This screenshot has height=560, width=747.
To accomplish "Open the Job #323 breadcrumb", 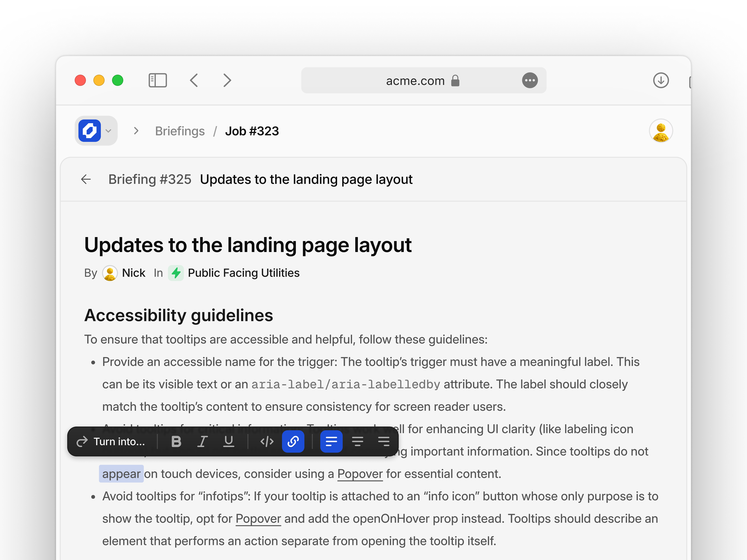I will (252, 131).
